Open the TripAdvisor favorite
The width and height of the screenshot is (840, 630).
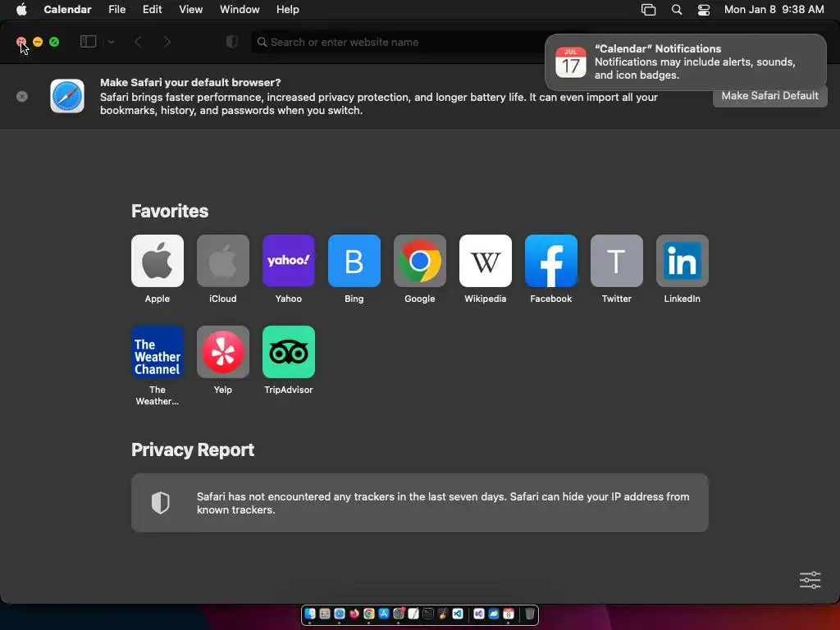coord(288,352)
